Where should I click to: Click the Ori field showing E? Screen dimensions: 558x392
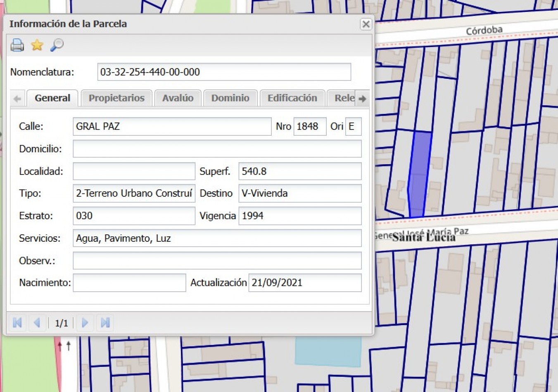point(354,126)
